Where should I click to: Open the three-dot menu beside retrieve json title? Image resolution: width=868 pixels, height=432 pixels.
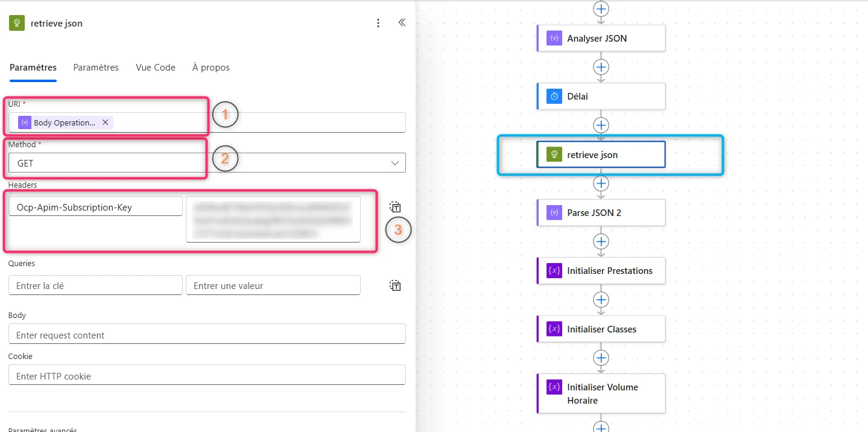point(378,23)
